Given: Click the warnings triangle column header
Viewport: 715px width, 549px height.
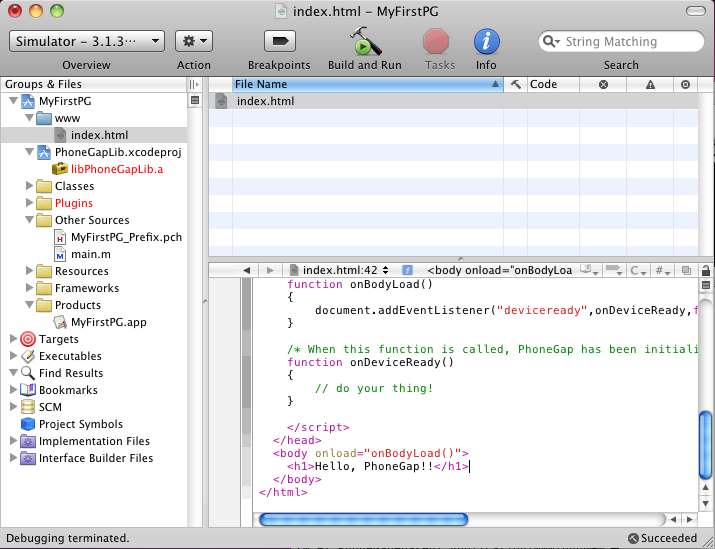Looking at the screenshot, I should (650, 84).
